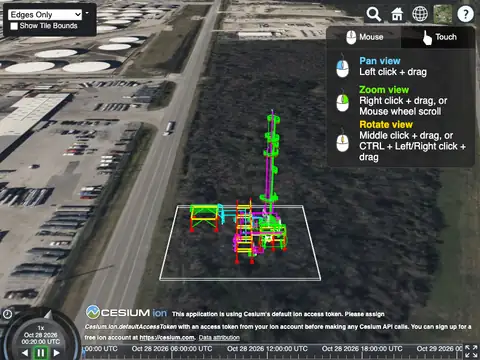Open the scene mode globe picker
480x360 pixels.
[420, 14]
